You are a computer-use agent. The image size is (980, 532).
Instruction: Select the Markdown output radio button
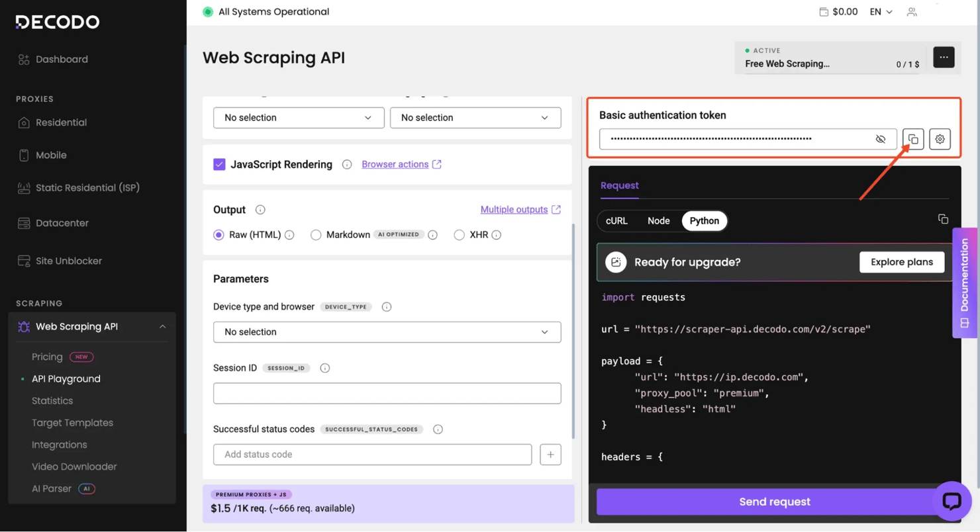tap(316, 235)
